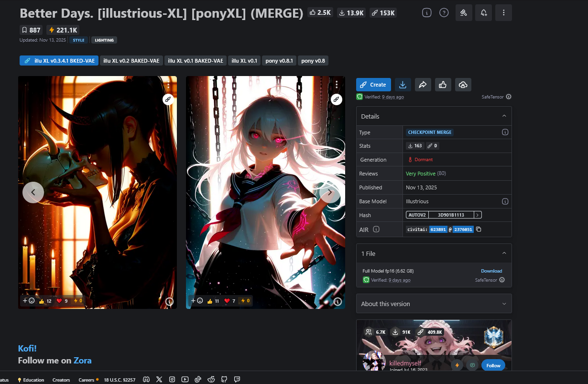
Task: Toggle heart reaction with 7 on second image
Action: click(231, 301)
